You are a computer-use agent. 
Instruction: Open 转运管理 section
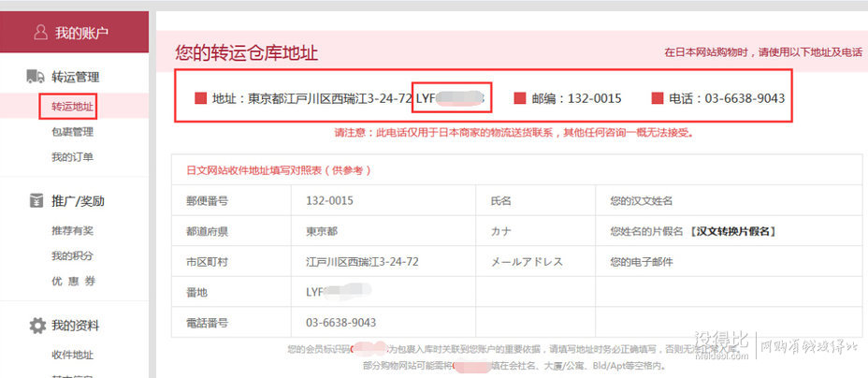[75, 77]
